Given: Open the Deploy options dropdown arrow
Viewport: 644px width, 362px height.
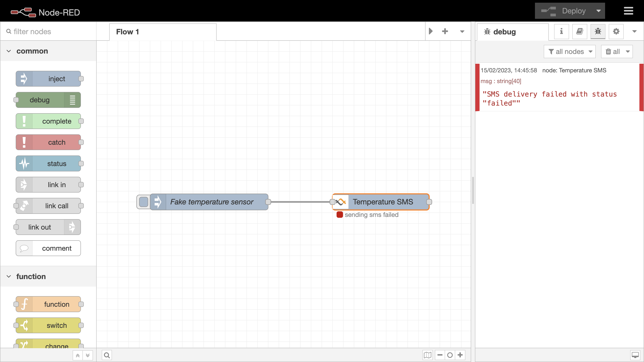Looking at the screenshot, I should click(599, 11).
